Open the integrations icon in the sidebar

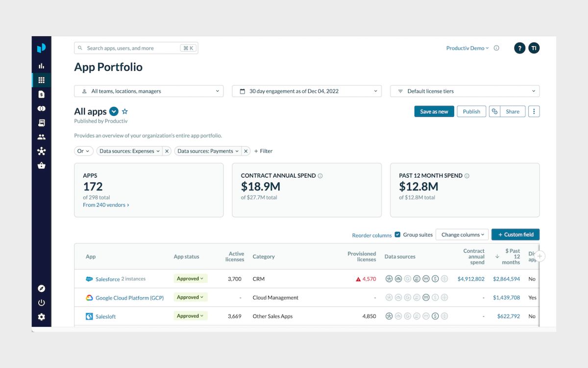41,108
